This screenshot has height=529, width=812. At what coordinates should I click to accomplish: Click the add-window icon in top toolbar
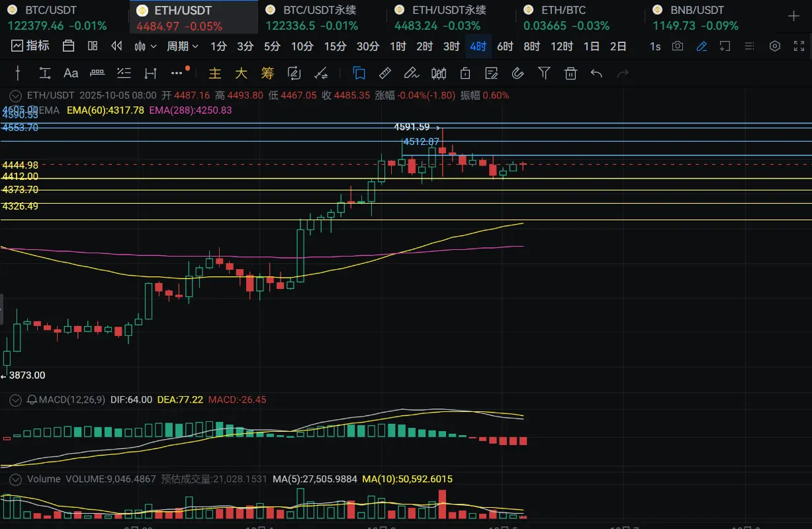click(725, 46)
